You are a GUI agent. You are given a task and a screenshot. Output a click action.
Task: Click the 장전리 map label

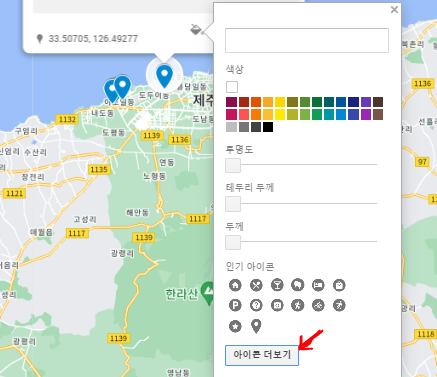tap(33, 177)
